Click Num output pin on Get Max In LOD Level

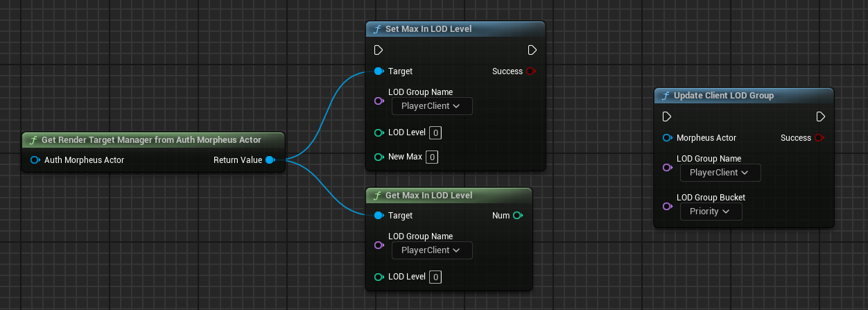click(x=517, y=216)
